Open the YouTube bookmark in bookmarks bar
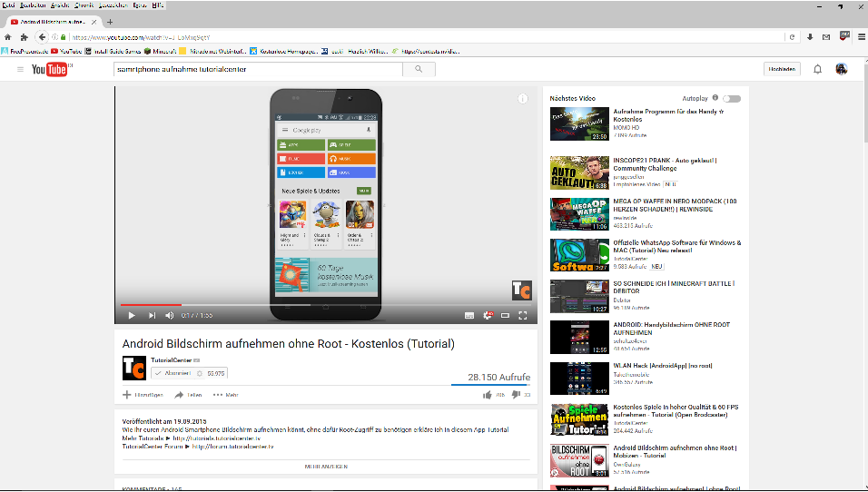The width and height of the screenshot is (868, 492). point(66,51)
